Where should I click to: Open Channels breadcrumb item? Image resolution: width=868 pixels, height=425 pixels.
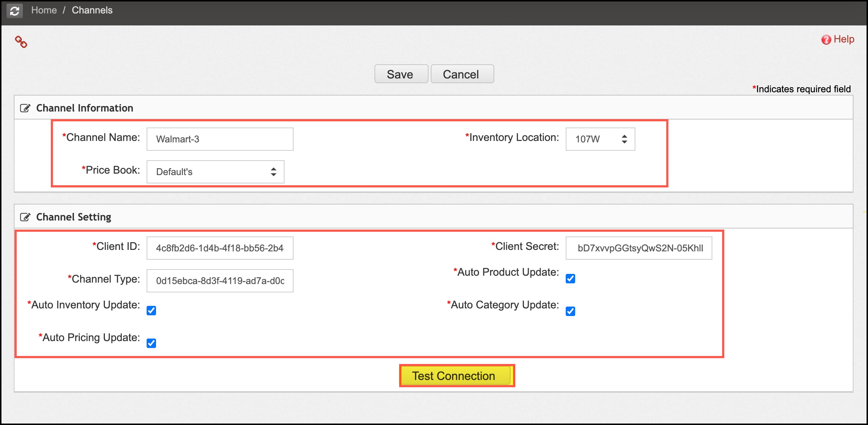(x=92, y=10)
